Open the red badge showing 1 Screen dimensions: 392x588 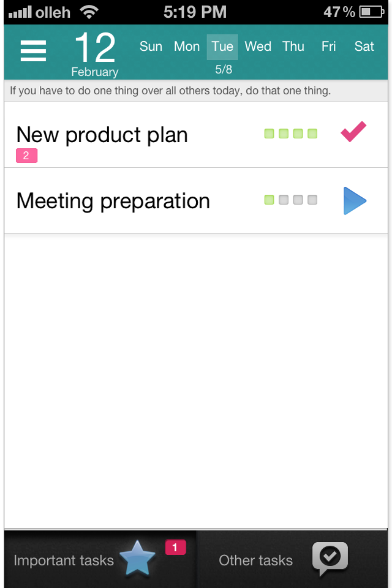175,548
